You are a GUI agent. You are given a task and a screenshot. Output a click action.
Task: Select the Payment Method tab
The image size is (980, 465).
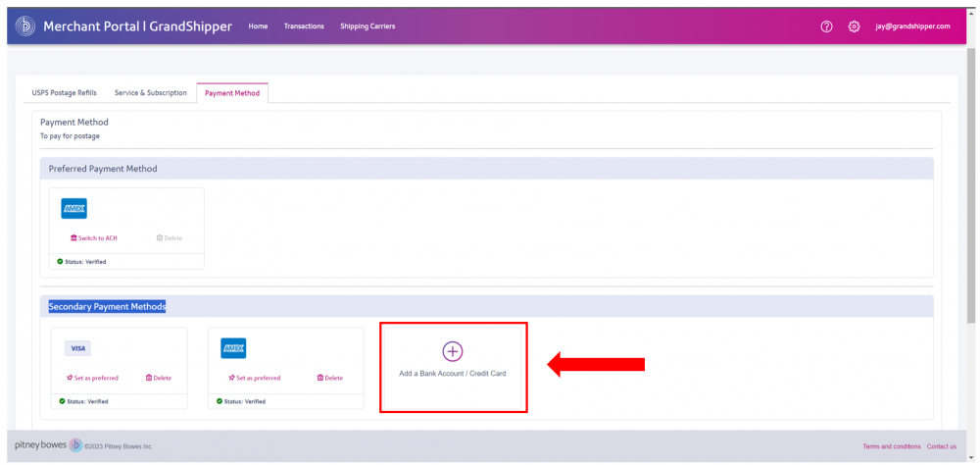232,92
